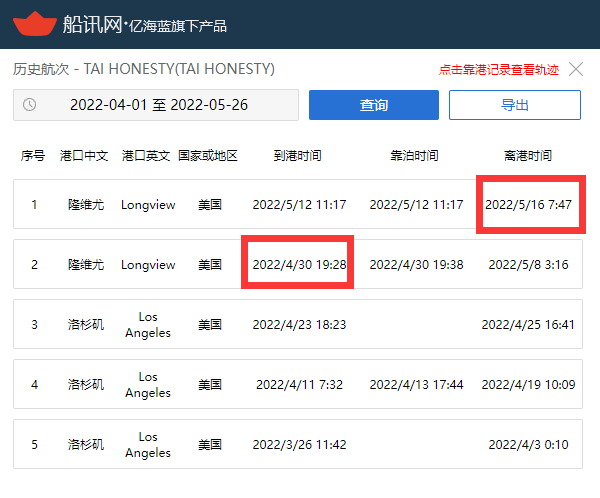
Task: Click the red ship logo icon
Action: (x=34, y=24)
